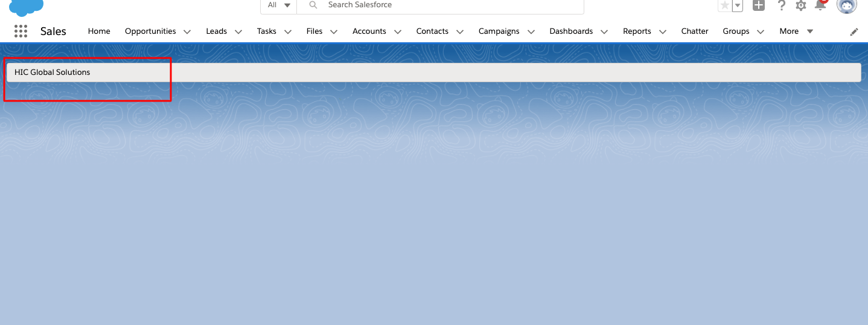Open the Dashboards tab

(571, 31)
